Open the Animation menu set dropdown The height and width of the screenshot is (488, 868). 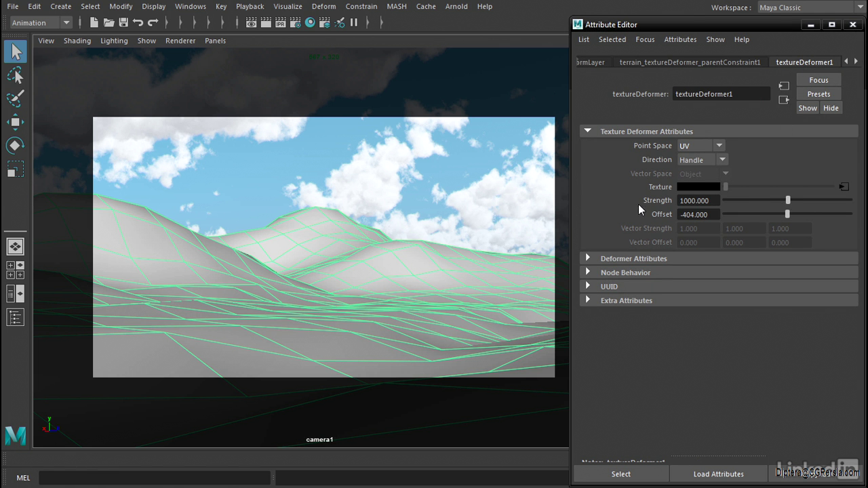tap(41, 22)
